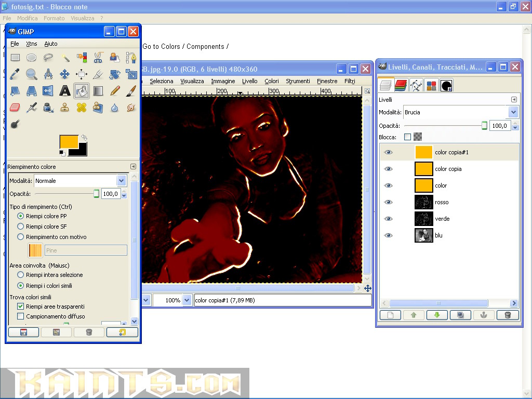
Task: Select the Eraser tool
Action: [15, 108]
